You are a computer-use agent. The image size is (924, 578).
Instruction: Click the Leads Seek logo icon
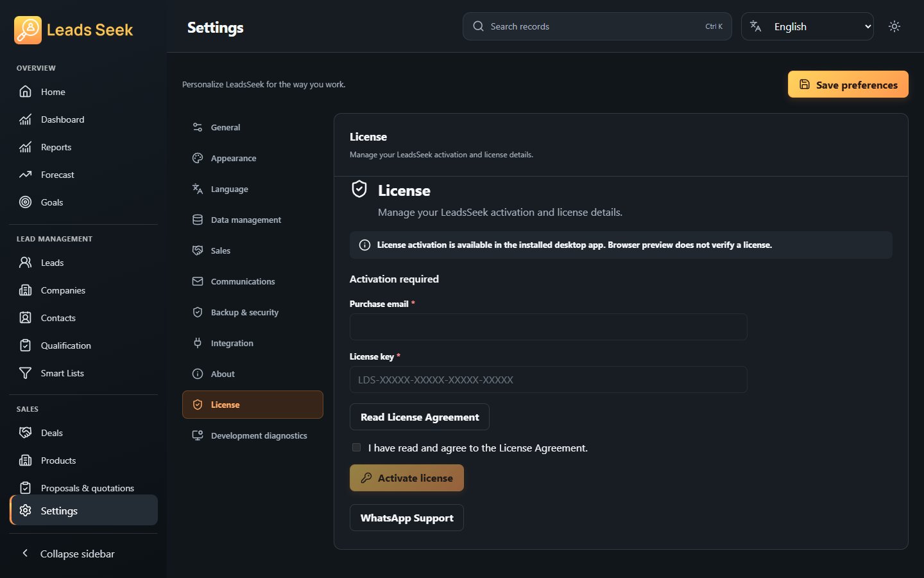pos(28,30)
